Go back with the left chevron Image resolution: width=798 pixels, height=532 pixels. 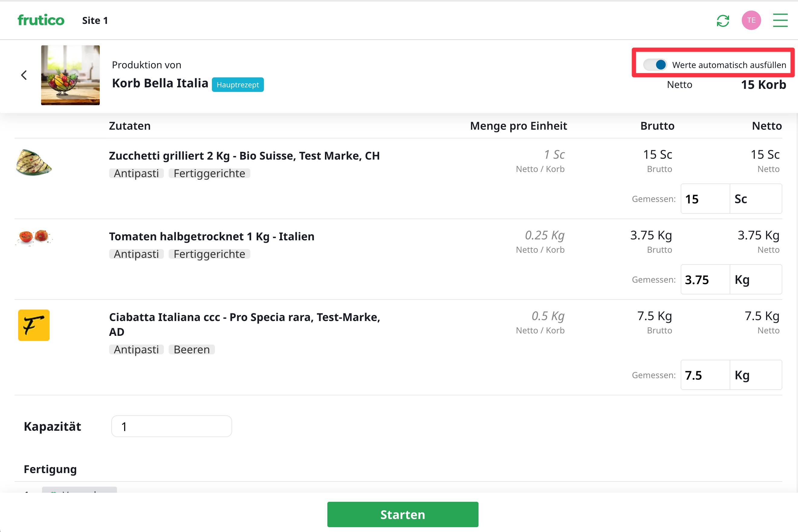point(24,75)
